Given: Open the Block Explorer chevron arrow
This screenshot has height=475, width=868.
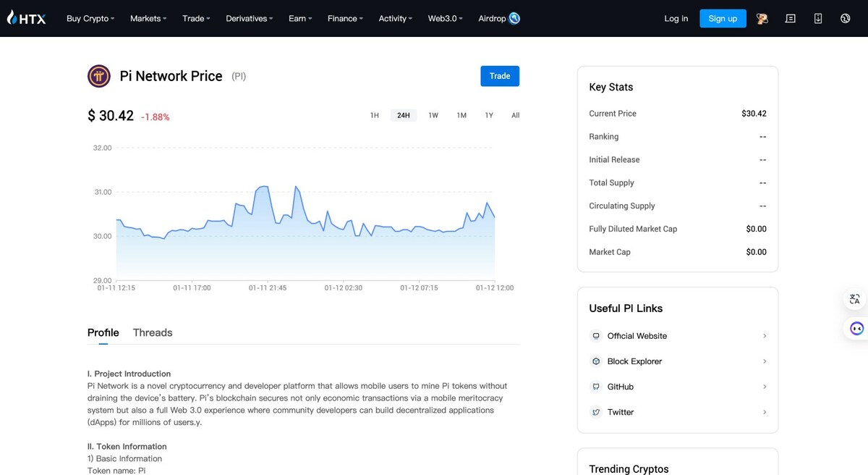Looking at the screenshot, I should (x=765, y=361).
